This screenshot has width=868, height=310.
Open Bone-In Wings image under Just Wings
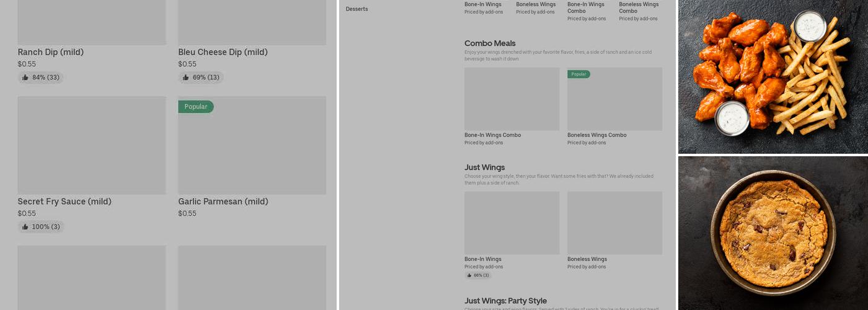click(511, 223)
